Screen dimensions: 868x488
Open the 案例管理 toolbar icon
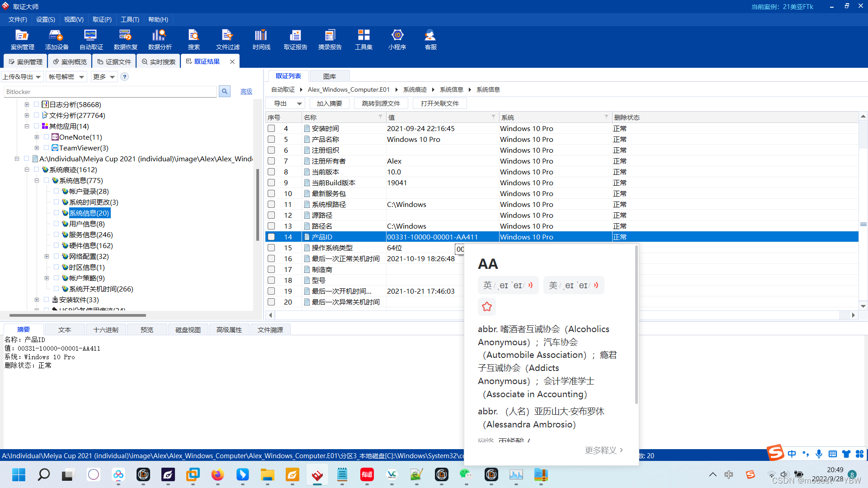(22, 39)
